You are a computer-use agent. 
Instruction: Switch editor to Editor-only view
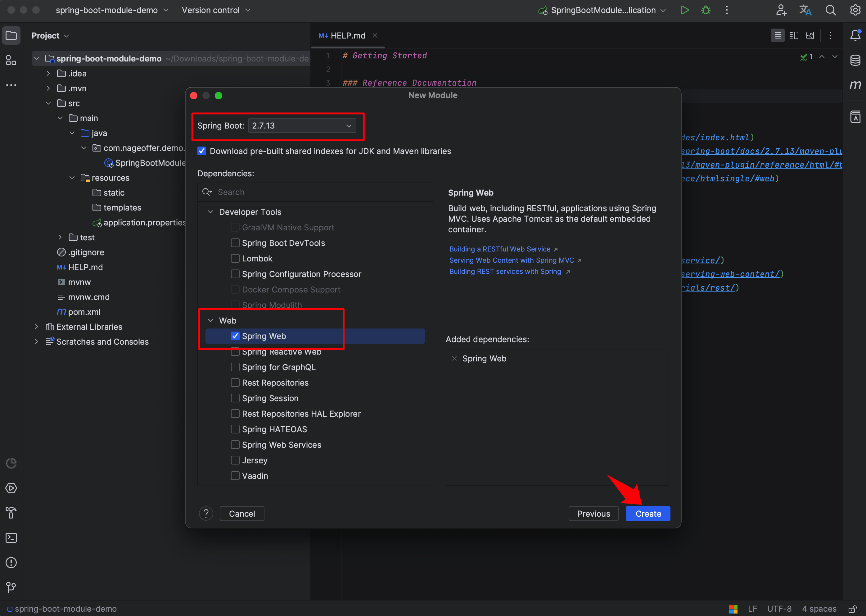(778, 36)
